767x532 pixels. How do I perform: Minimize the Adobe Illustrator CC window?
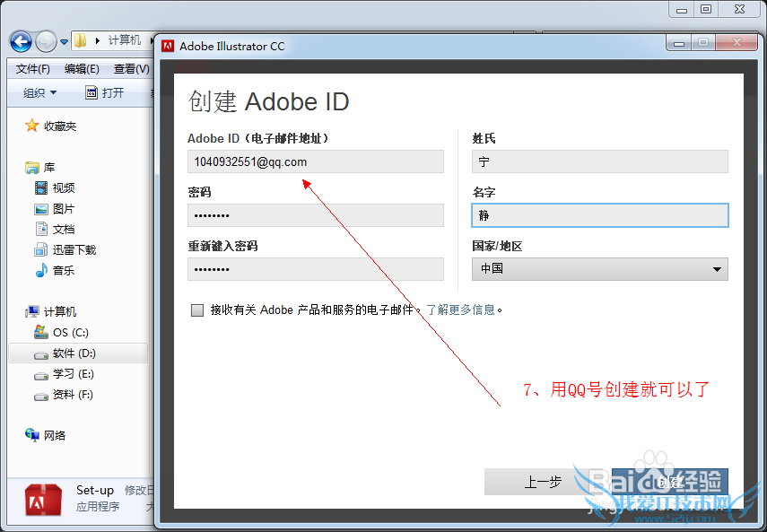point(679,44)
